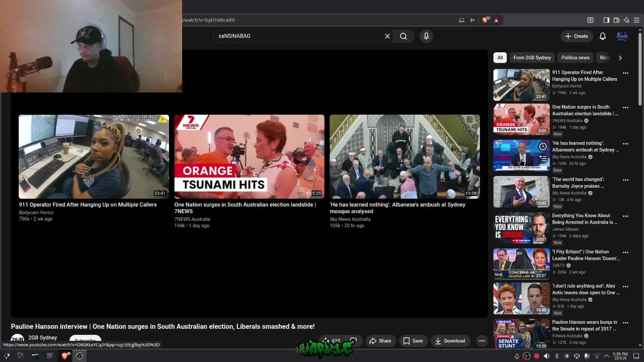Select the 'Politics news' chip

tap(575, 58)
